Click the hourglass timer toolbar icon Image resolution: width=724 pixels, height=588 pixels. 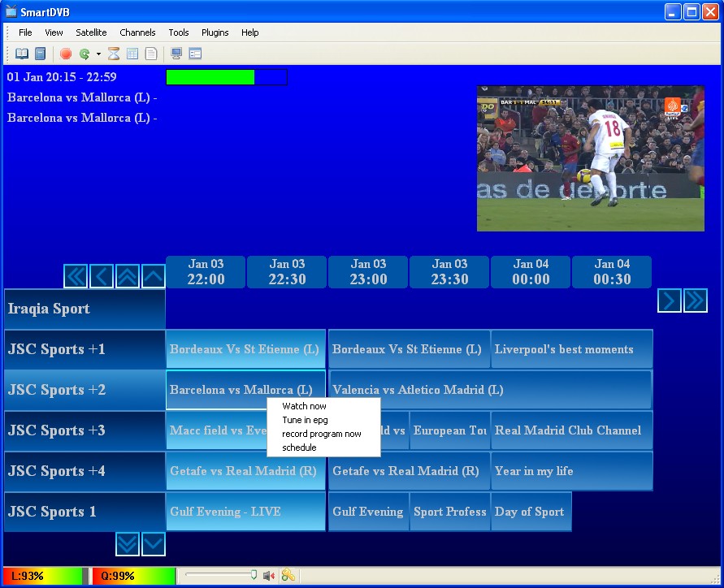pos(114,54)
